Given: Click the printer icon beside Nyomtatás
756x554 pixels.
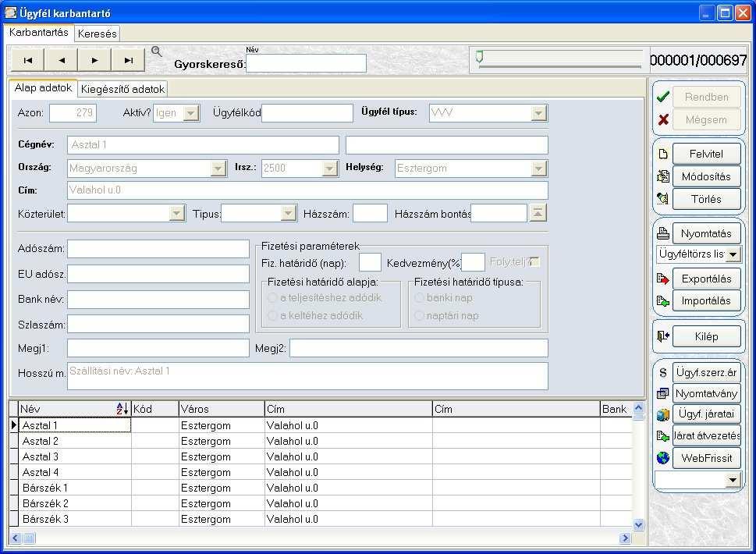Looking at the screenshot, I should pos(663,233).
